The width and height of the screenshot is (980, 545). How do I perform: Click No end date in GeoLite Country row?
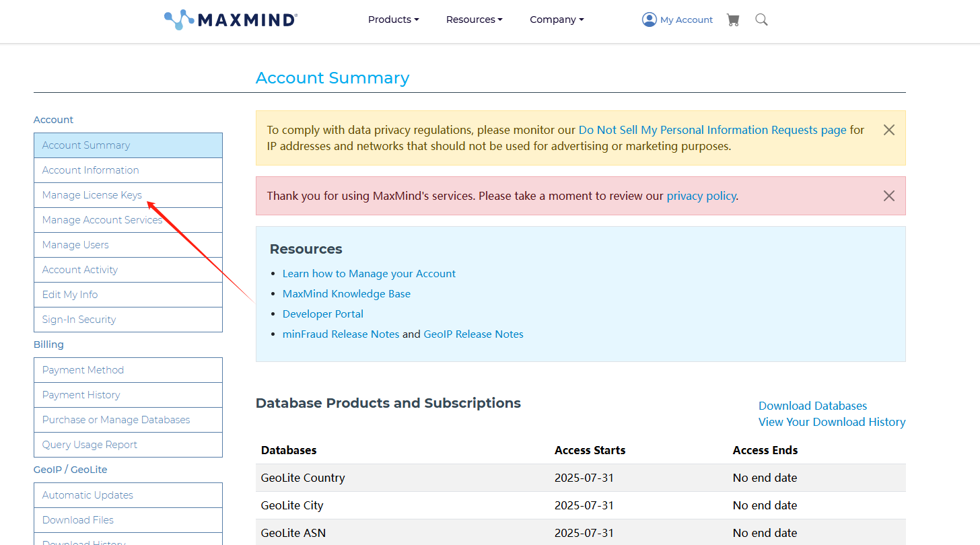pos(765,478)
